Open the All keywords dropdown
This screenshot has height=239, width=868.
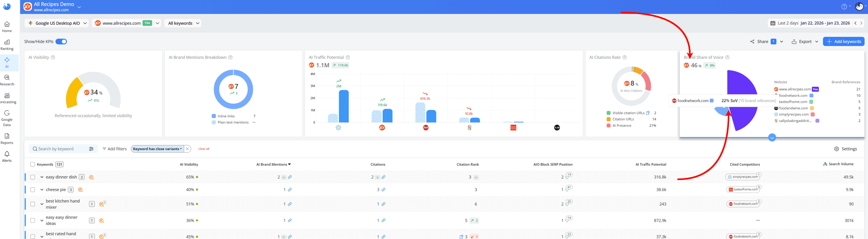[183, 23]
